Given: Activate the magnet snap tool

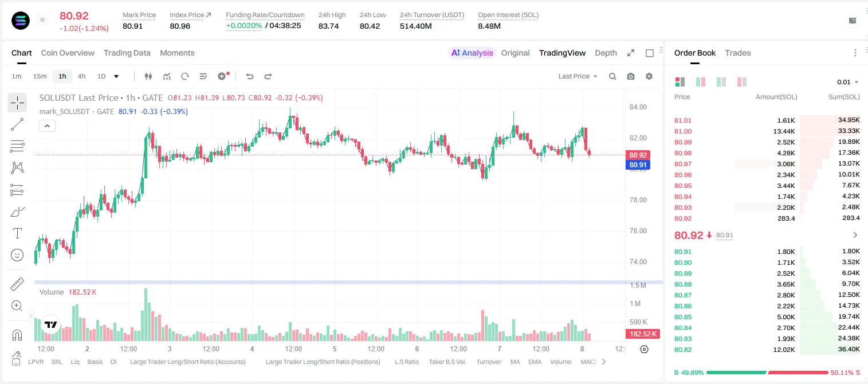Looking at the screenshot, I should (x=17, y=335).
